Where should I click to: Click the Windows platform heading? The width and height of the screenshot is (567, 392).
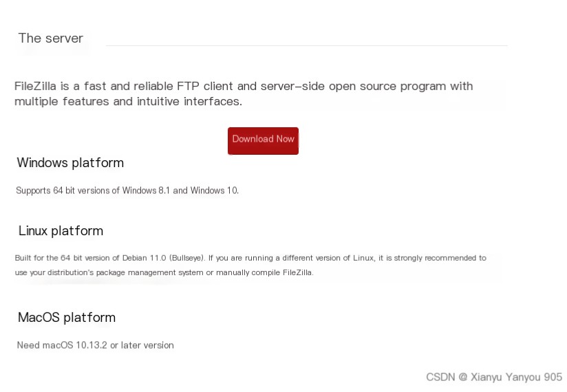(70, 163)
